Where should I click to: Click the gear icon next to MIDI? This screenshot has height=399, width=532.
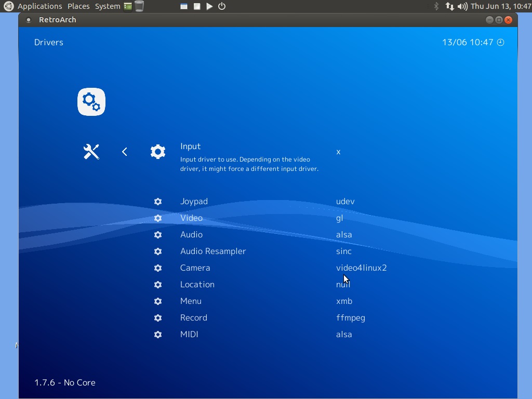coord(158,335)
